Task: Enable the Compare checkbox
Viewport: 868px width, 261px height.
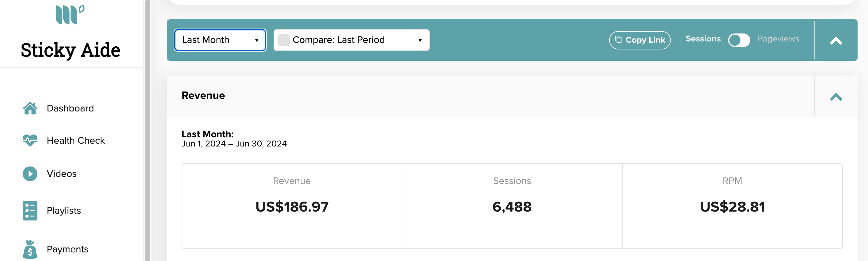Action: click(x=284, y=40)
